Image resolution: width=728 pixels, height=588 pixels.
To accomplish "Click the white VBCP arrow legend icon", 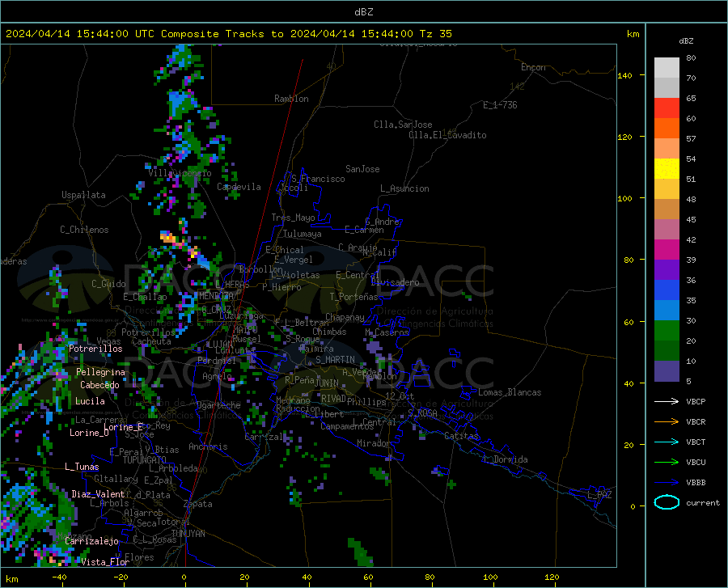I will tap(667, 401).
